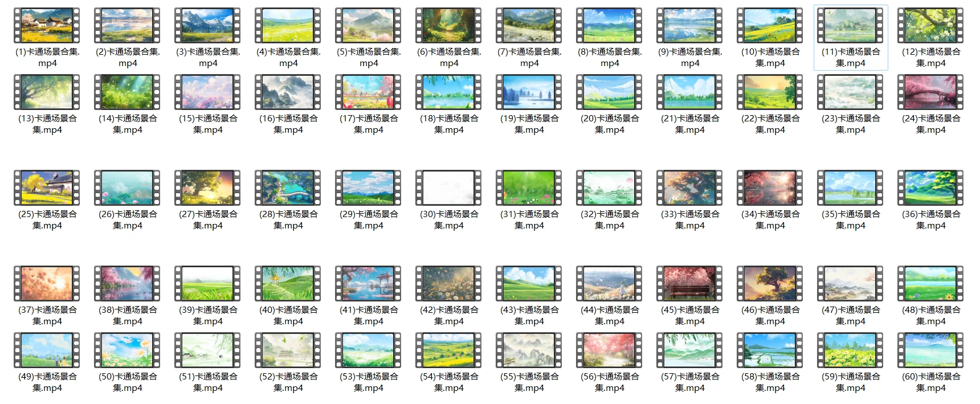Viewport: 980px width, 404px height.
Task: Click green grass video (31)卡通场景合集.mp4
Action: [529, 187]
